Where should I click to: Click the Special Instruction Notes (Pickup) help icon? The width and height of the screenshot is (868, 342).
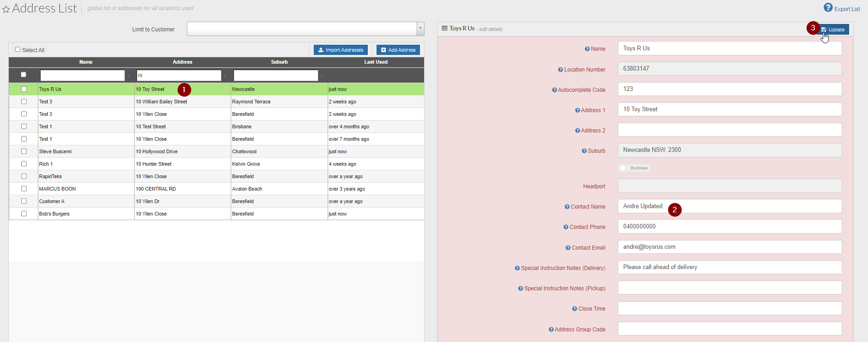pos(521,288)
